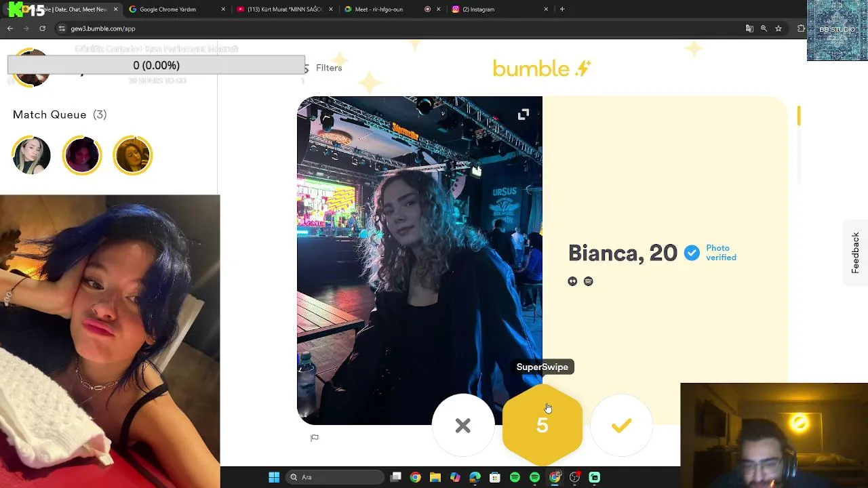Viewport: 868px width, 488px height.
Task: Switch to the Kürt Murat YouTube tab
Action: tap(283, 9)
